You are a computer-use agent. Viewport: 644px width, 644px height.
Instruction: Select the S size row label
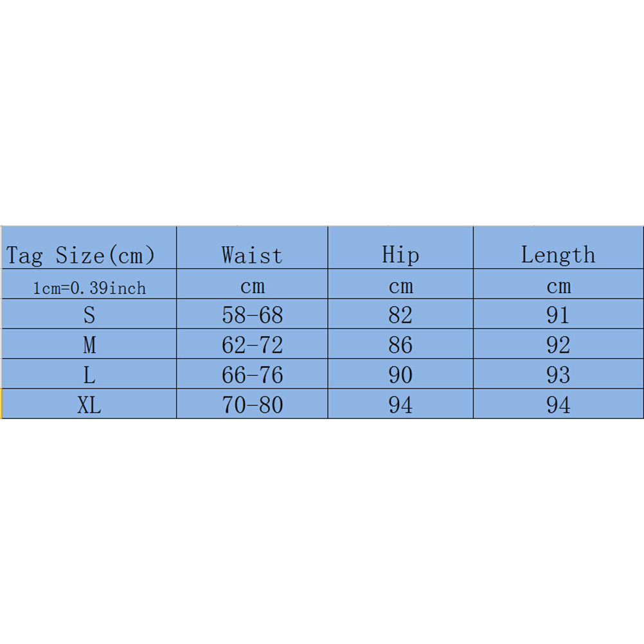[89, 315]
